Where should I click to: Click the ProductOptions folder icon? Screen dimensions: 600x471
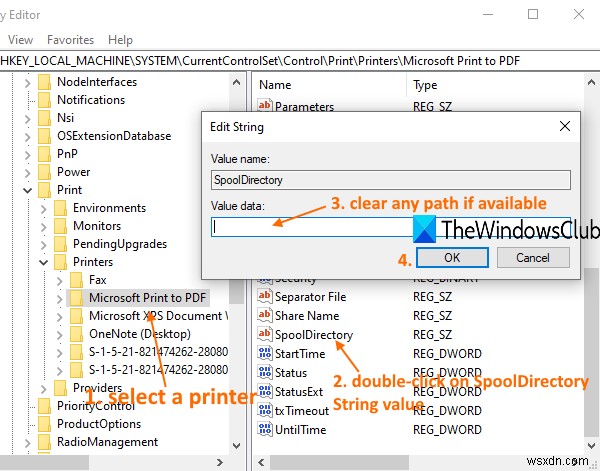click(x=44, y=424)
